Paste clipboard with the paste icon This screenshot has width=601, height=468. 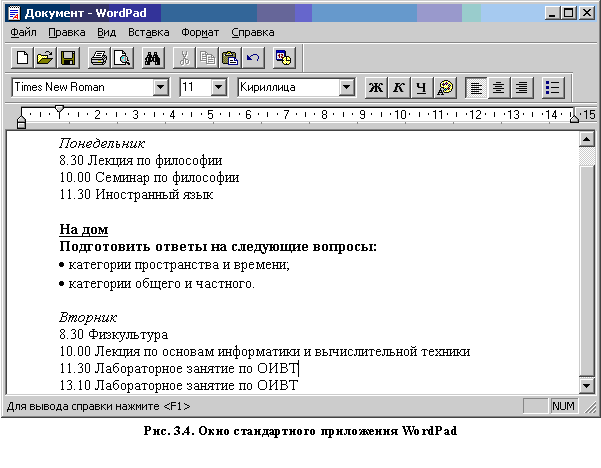click(x=230, y=58)
